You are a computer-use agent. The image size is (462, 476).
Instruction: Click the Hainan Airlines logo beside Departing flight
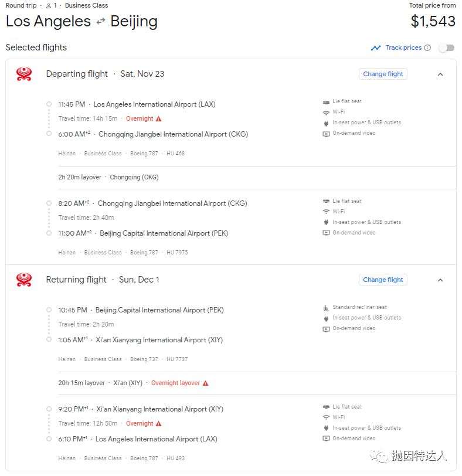point(24,74)
